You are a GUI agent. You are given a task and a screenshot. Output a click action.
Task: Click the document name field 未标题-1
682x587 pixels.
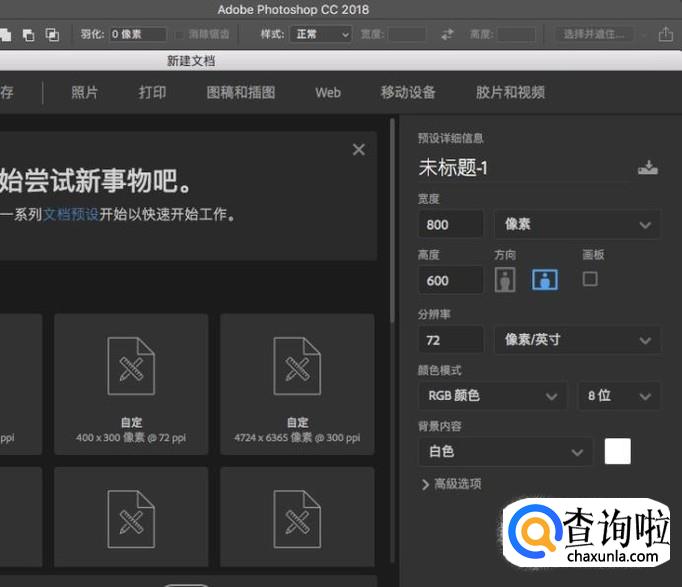(525, 168)
